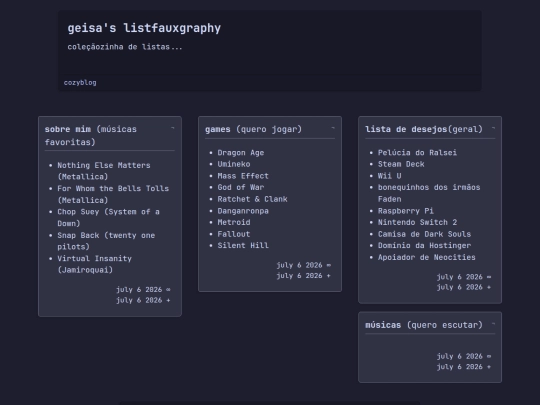Select "Umineko" in the games list
Image resolution: width=540 pixels, height=405 pixels.
[234, 164]
